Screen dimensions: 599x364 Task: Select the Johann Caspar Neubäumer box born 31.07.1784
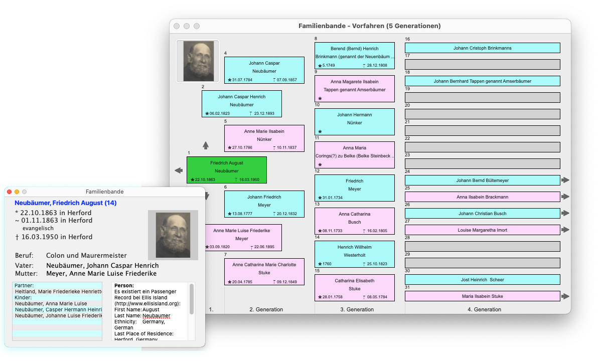coord(264,70)
